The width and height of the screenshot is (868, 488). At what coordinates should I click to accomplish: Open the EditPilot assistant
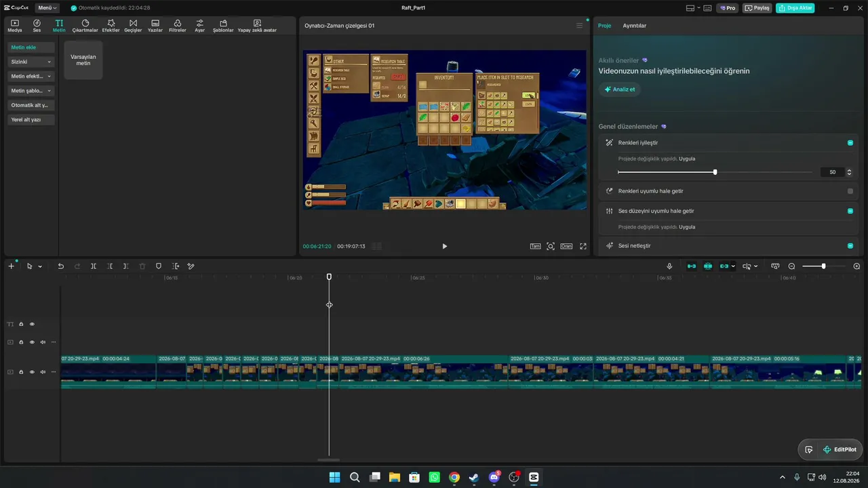[x=840, y=449]
